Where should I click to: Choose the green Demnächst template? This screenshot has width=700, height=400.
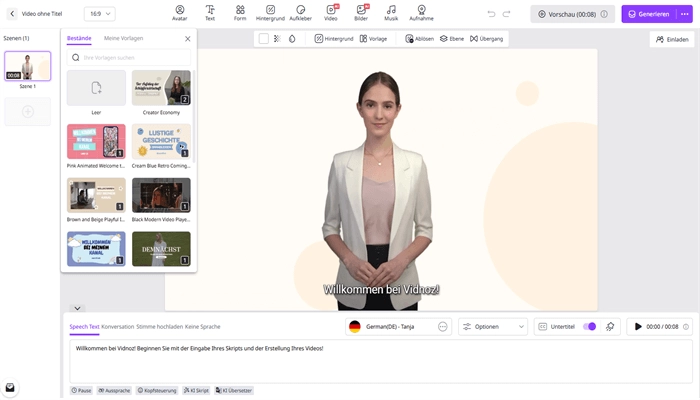coord(161,249)
